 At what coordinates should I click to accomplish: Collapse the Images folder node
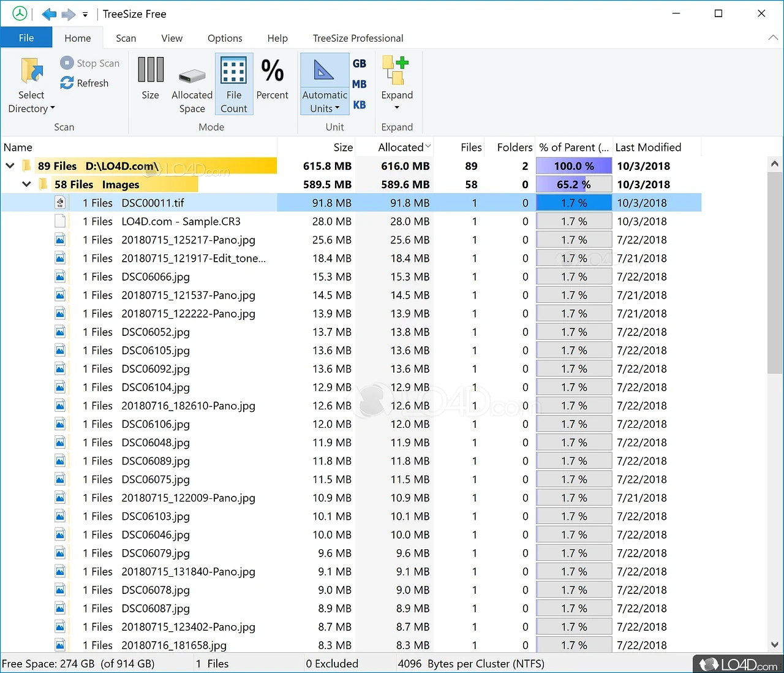26,184
